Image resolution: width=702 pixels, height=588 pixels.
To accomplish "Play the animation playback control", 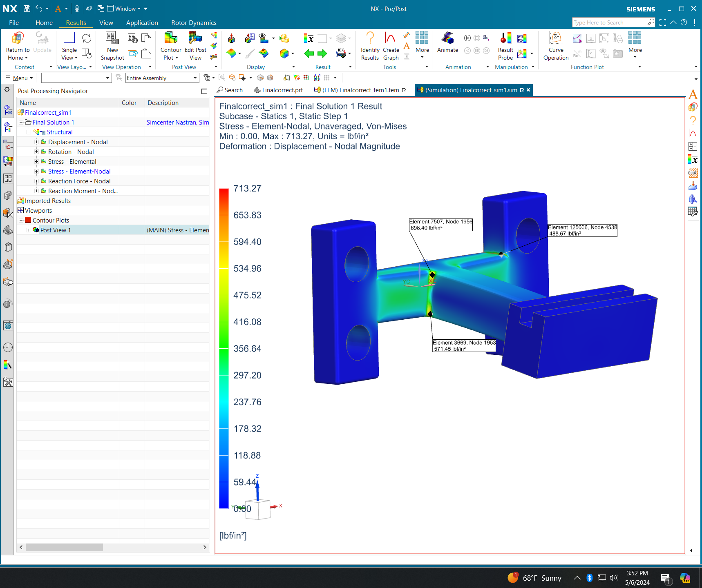I will 467,38.
